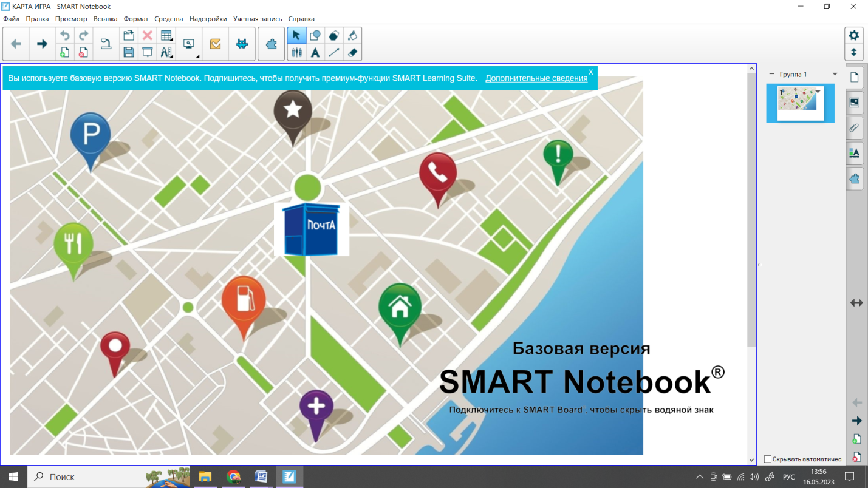Image resolution: width=868 pixels, height=488 pixels.
Task: Select the Почта mailbox image on the map
Action: click(x=312, y=229)
